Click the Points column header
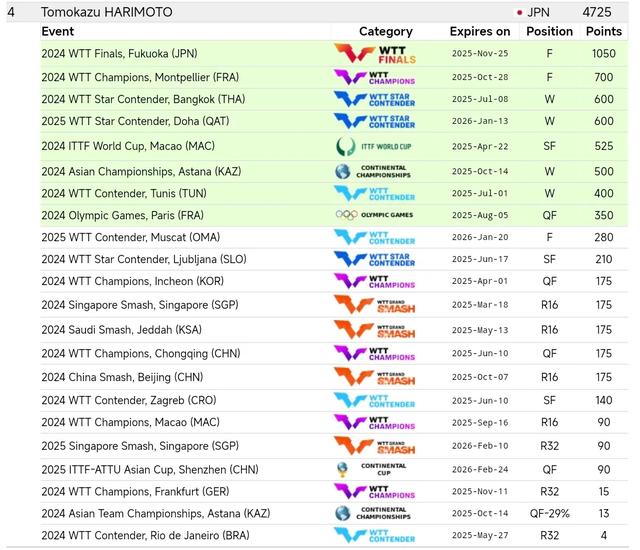Image resolution: width=640 pixels, height=550 pixels. pyautogui.click(x=604, y=31)
